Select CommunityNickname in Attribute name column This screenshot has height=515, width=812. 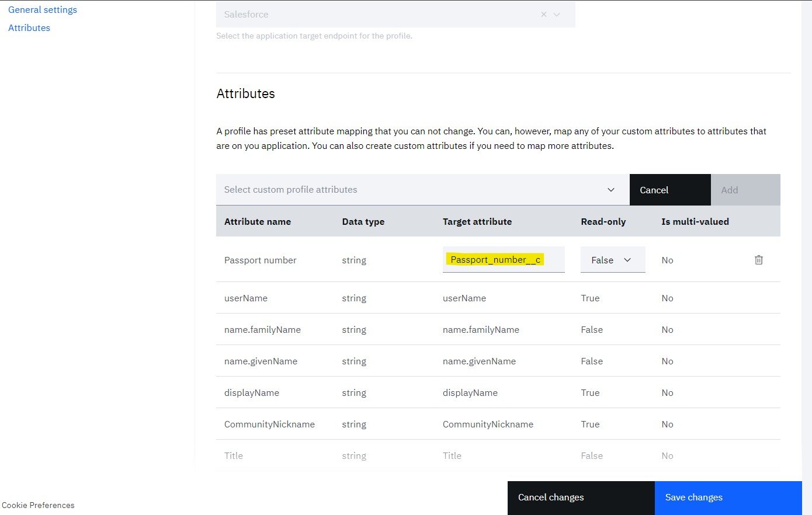(x=269, y=424)
